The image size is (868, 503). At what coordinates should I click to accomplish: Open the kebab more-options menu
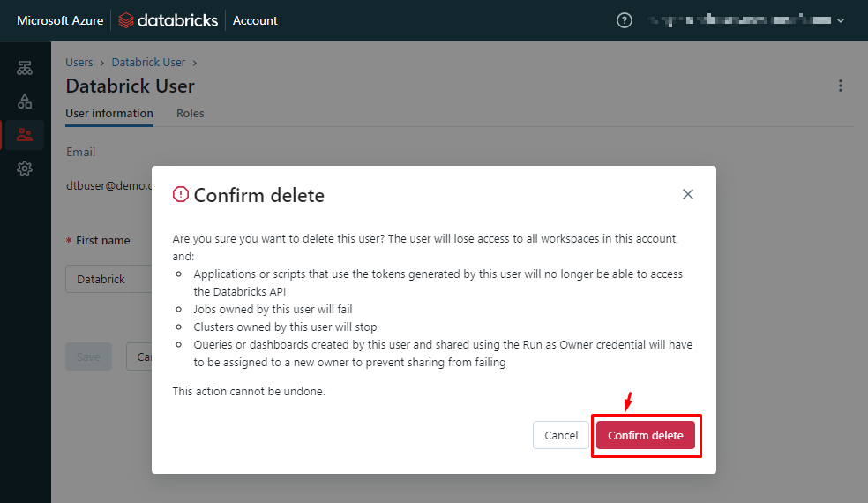[841, 86]
